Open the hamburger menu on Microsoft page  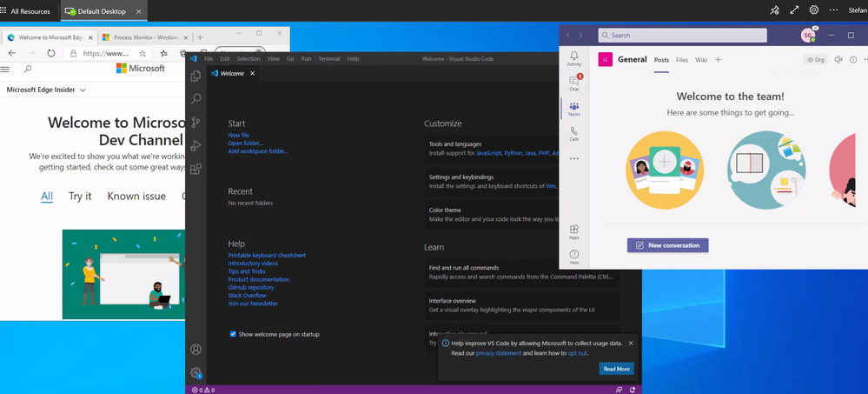point(5,69)
